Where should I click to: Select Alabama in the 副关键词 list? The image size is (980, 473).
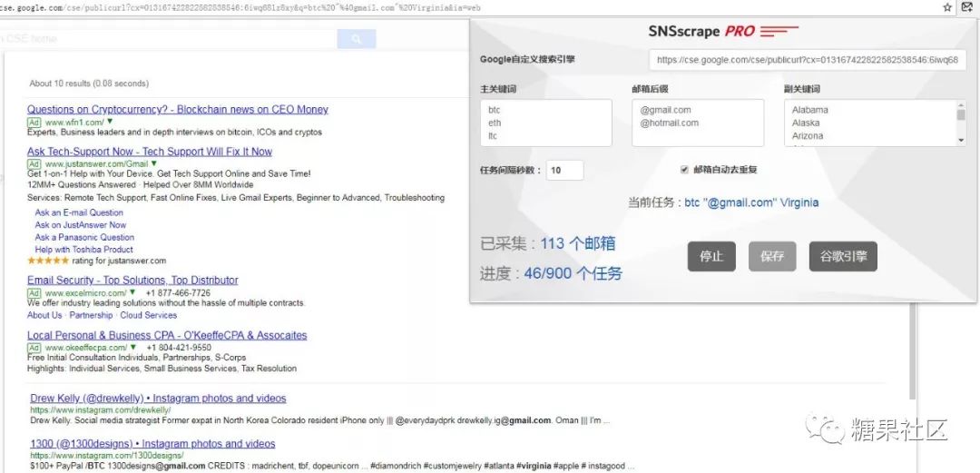point(810,110)
